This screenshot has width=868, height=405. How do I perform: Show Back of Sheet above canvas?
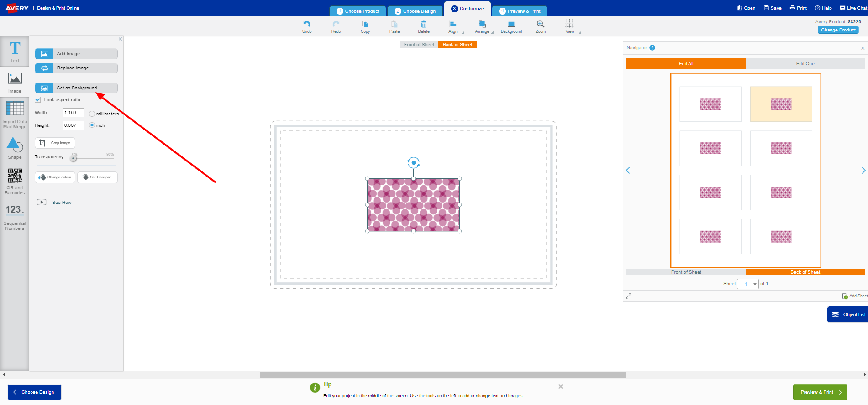pyautogui.click(x=457, y=44)
